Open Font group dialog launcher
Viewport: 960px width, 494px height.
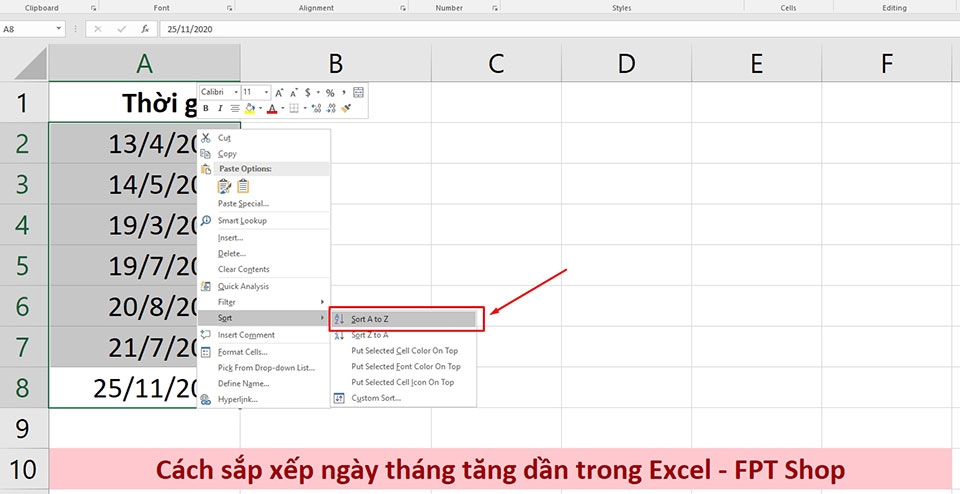(x=230, y=8)
